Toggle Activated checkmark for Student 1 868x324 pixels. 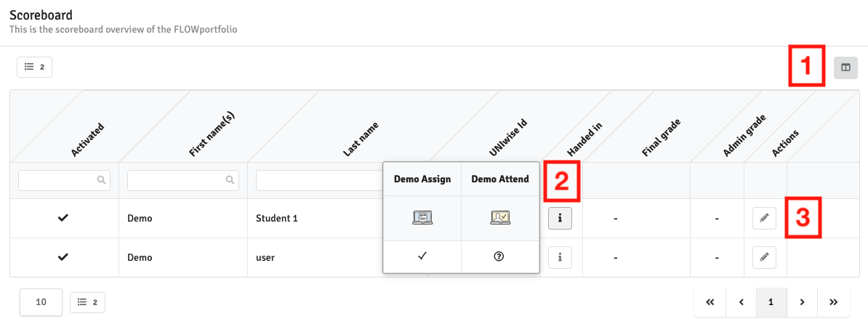[x=63, y=219]
